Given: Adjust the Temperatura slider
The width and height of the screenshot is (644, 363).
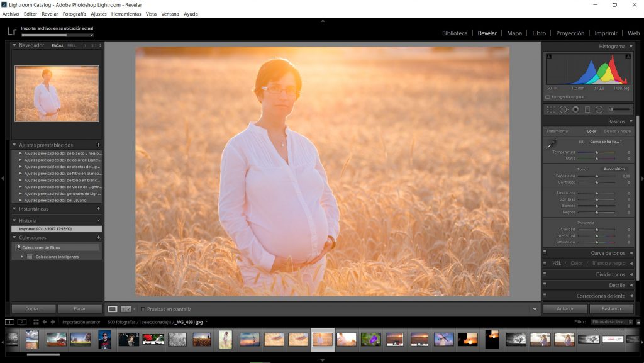Looking at the screenshot, I should pyautogui.click(x=597, y=152).
